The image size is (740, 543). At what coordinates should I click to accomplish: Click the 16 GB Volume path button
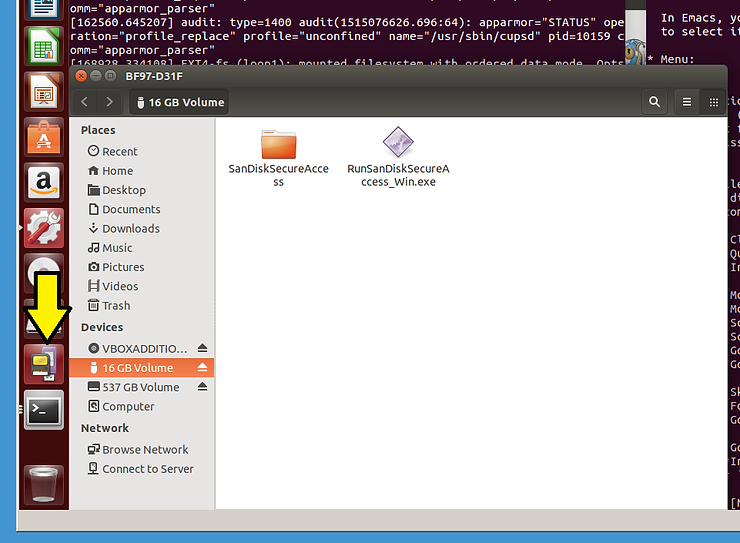[179, 102]
